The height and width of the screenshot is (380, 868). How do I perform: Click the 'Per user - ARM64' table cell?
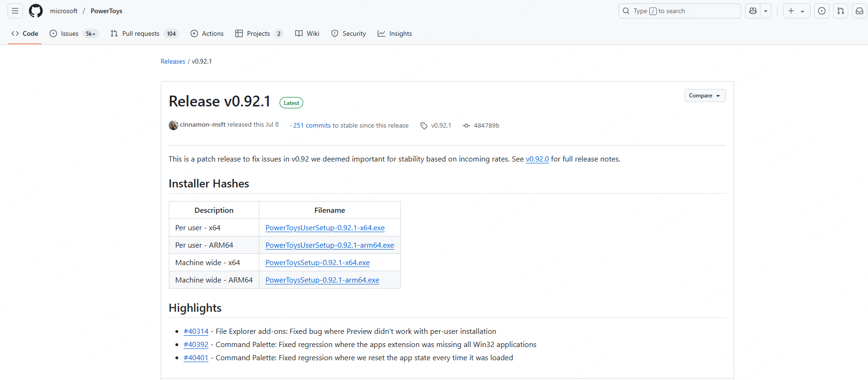coord(214,245)
